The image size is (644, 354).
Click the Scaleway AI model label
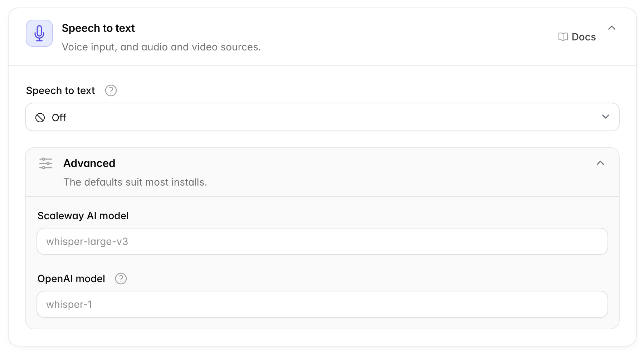(83, 216)
